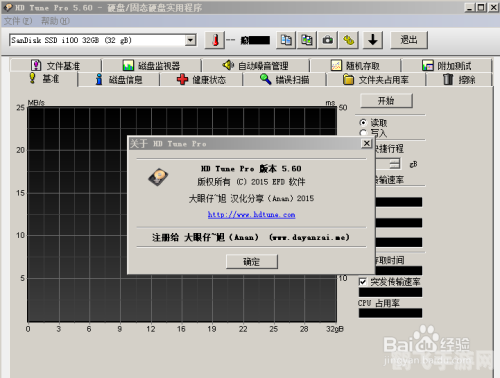Click the black burst rate value field
This screenshot has width=500, height=378.
click(x=390, y=292)
